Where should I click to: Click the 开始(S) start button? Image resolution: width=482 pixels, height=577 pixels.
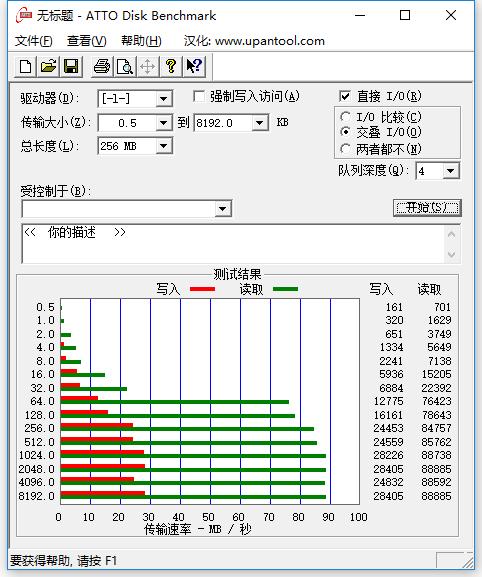pyautogui.click(x=427, y=208)
